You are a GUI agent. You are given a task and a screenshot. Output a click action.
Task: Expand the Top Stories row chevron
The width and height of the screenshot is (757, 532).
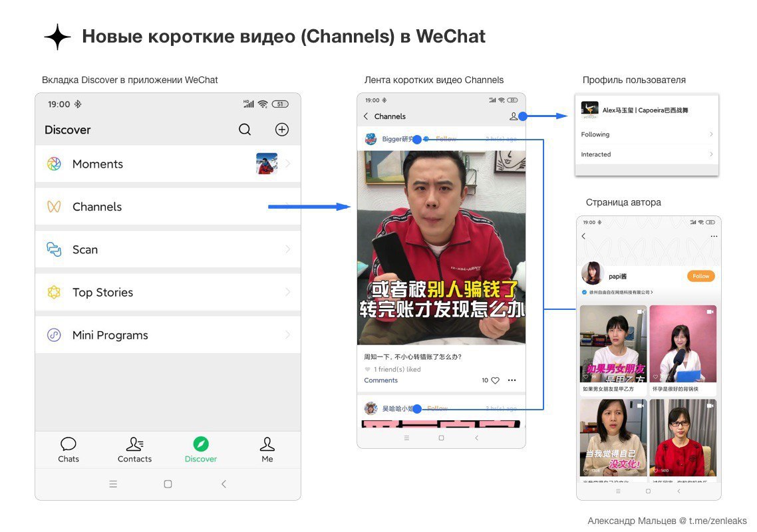pyautogui.click(x=288, y=292)
